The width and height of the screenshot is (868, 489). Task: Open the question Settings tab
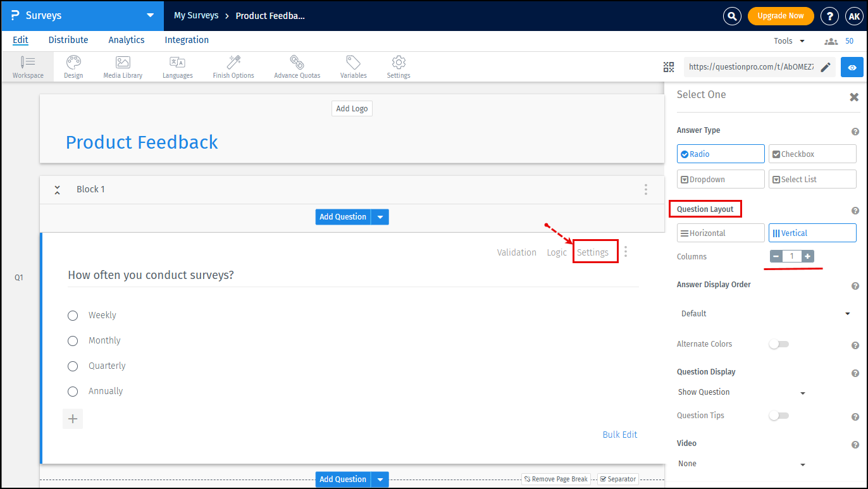(x=594, y=251)
